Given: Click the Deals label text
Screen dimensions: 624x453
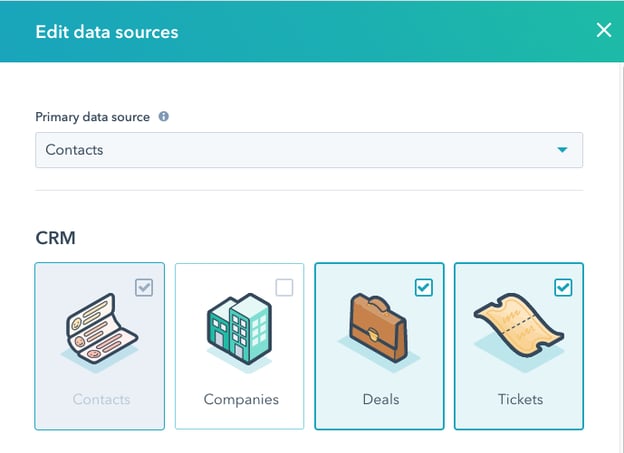Looking at the screenshot, I should (x=380, y=399).
